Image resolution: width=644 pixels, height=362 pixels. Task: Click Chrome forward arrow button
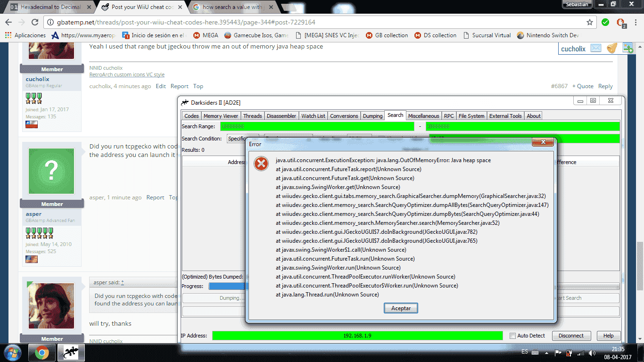coord(22,22)
